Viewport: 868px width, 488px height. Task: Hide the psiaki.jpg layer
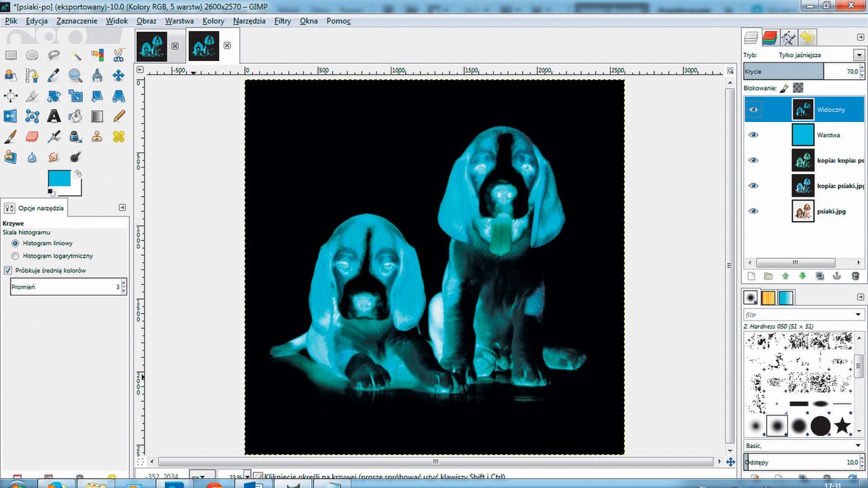click(x=753, y=211)
